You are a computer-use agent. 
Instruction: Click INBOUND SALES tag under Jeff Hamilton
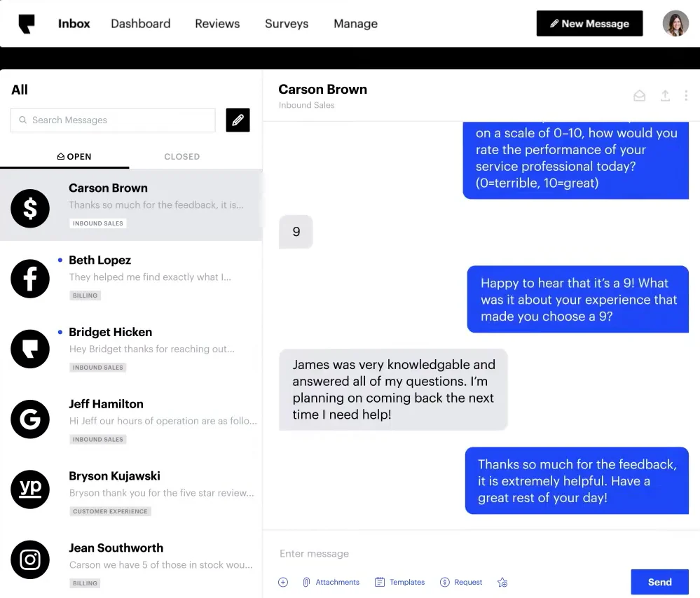point(98,439)
